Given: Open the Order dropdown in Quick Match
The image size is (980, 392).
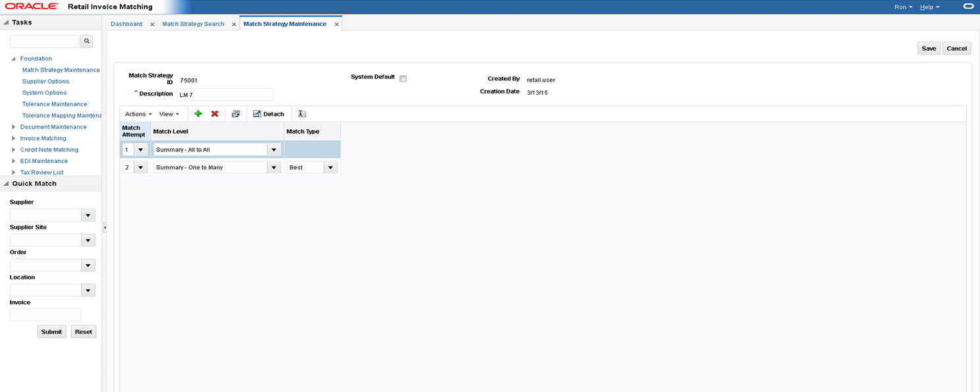Looking at the screenshot, I should [88, 265].
